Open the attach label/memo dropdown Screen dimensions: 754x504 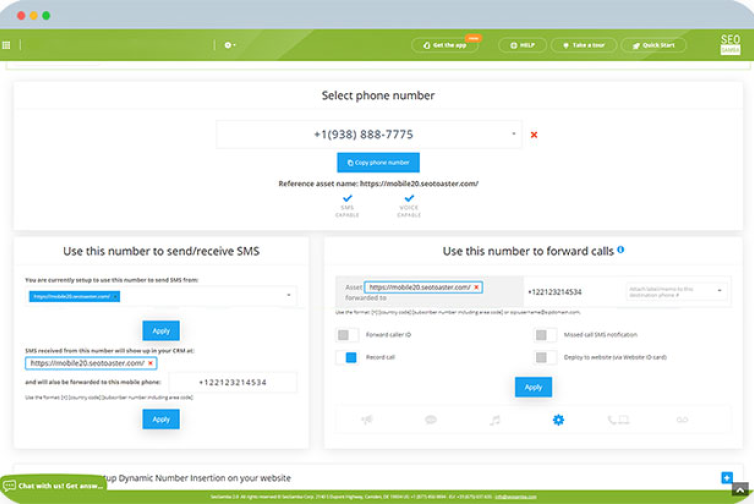click(676, 291)
